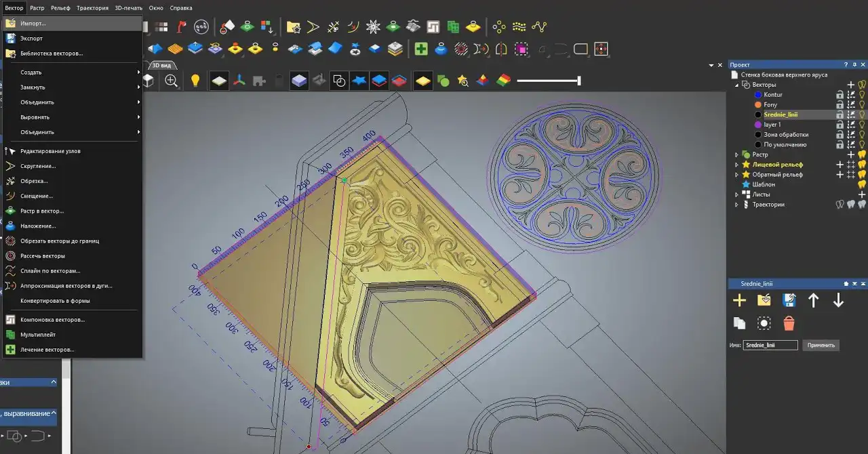
Task: Click the Применить button
Action: pos(821,345)
